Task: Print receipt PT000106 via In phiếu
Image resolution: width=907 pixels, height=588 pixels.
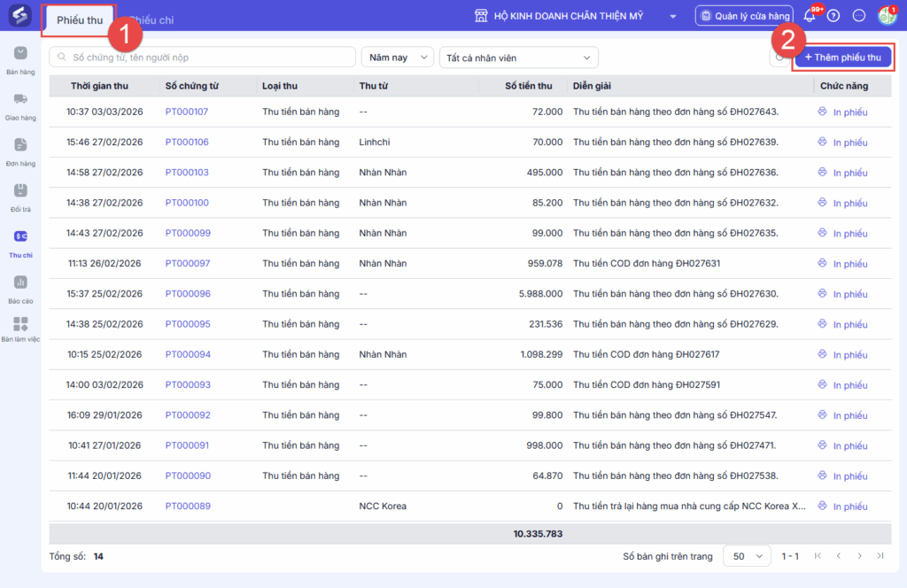Action: tap(842, 143)
